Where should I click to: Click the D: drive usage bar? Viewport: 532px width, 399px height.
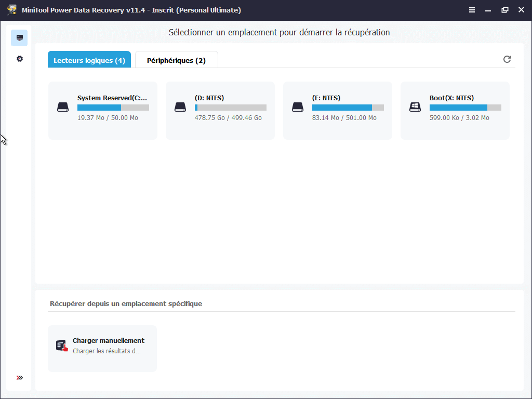pyautogui.click(x=230, y=108)
